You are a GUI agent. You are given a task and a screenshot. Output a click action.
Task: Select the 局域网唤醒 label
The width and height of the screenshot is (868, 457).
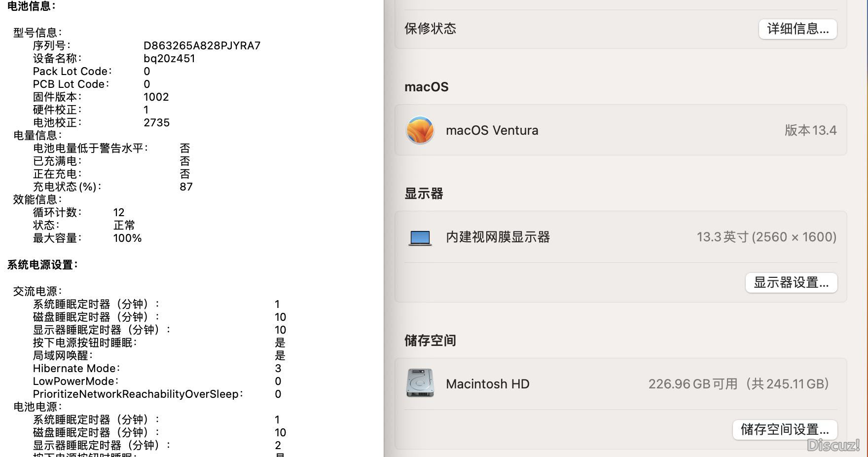tap(63, 355)
